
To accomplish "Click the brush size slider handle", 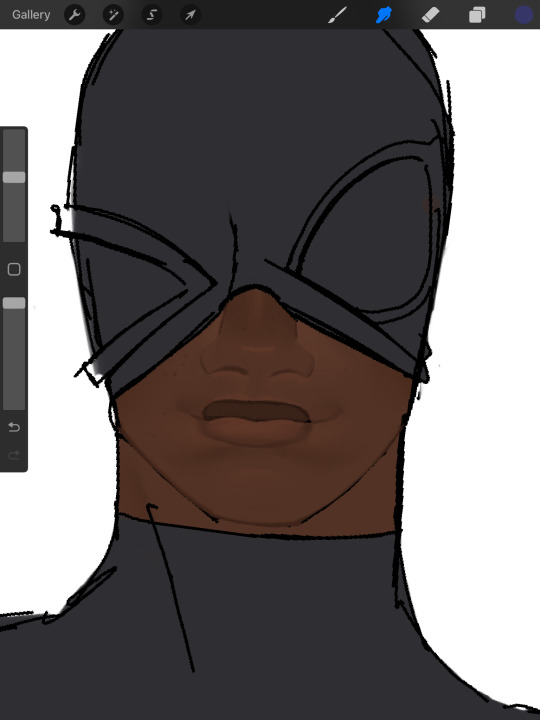I will (x=14, y=177).
